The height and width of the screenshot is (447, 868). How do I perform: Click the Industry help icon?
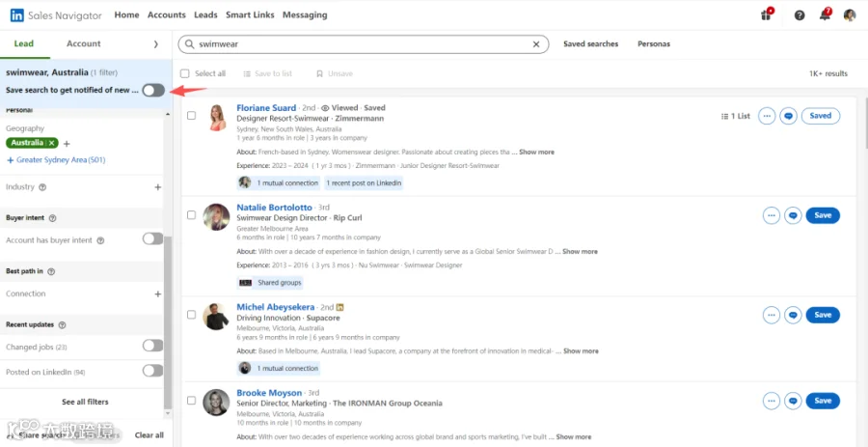pos(42,187)
